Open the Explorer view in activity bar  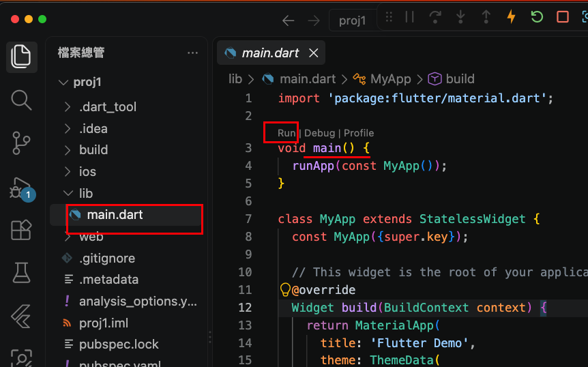[x=21, y=57]
